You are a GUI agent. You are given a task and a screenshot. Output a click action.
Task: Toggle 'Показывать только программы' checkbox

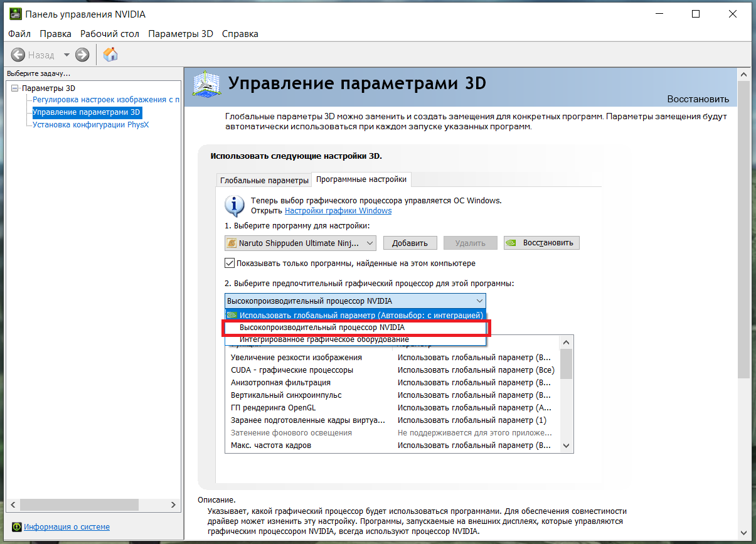coord(230,263)
